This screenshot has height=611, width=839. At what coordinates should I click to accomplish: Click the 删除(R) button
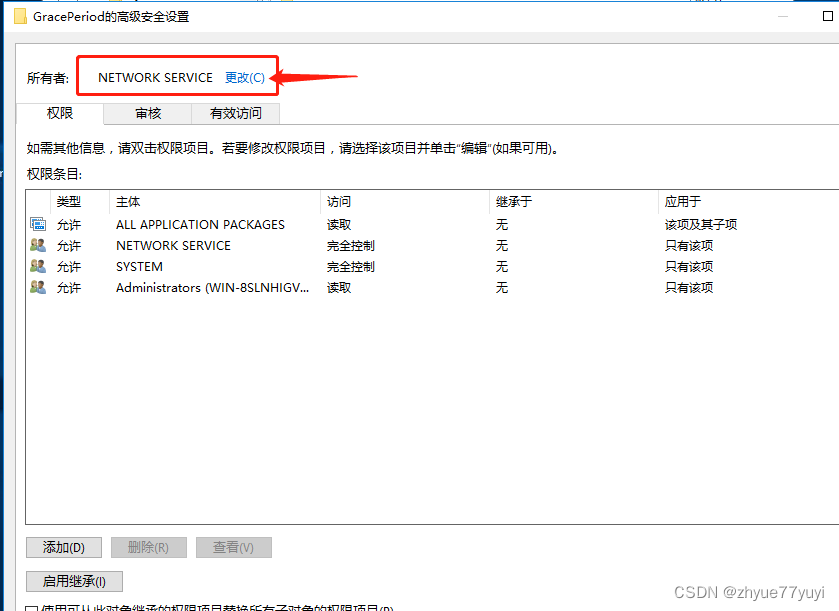tap(149, 547)
